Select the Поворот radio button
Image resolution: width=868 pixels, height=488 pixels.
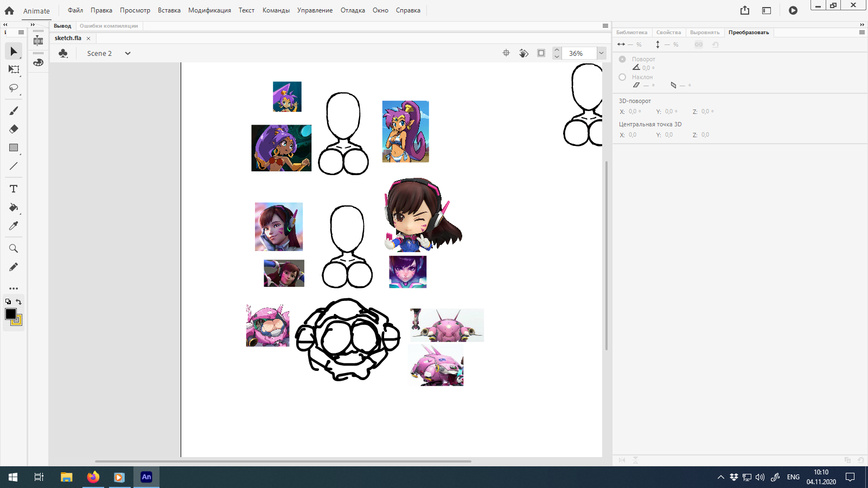click(622, 59)
